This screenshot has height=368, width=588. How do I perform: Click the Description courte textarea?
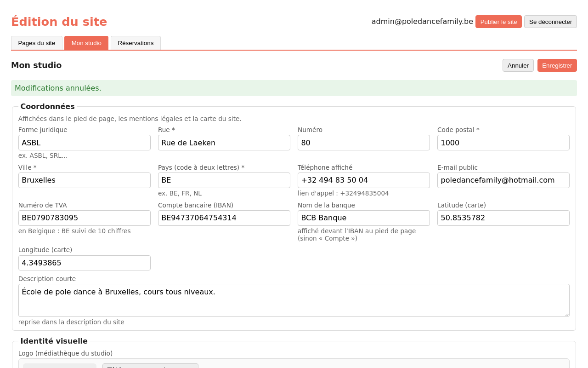click(294, 300)
